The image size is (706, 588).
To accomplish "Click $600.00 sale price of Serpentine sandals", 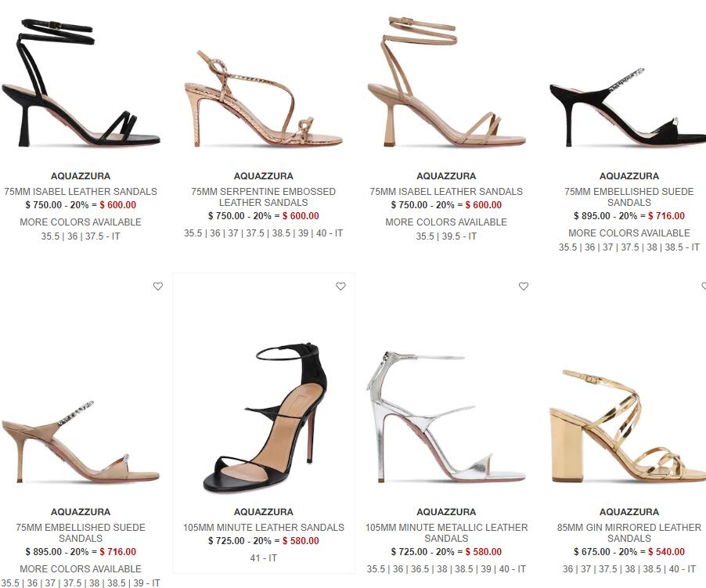I will [301, 215].
